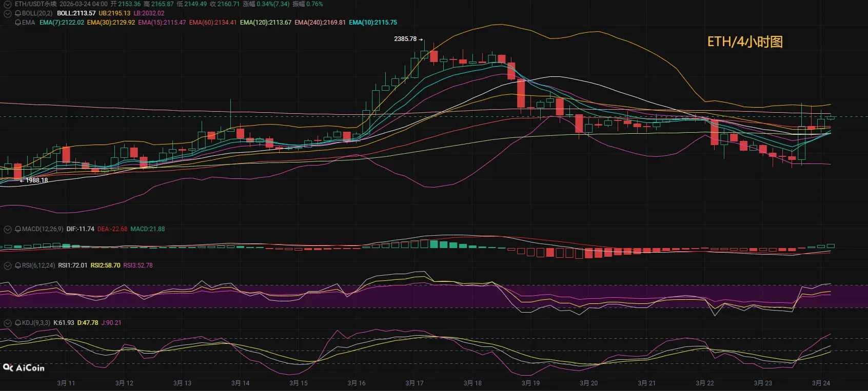Click the EMA(7):2122.02 legend value

62,23
